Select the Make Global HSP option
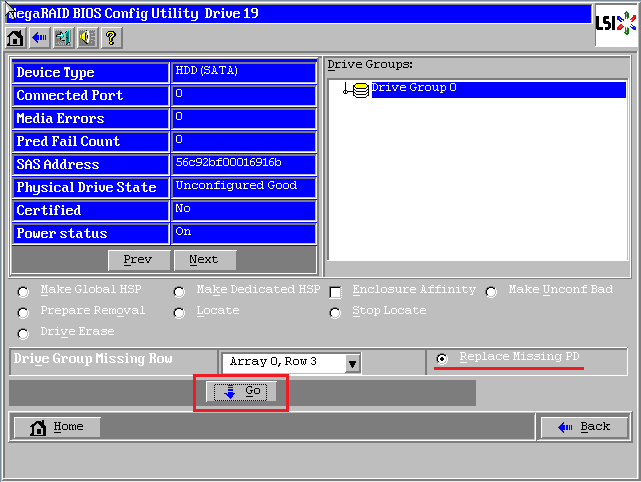The image size is (641, 482). pyautogui.click(x=24, y=292)
